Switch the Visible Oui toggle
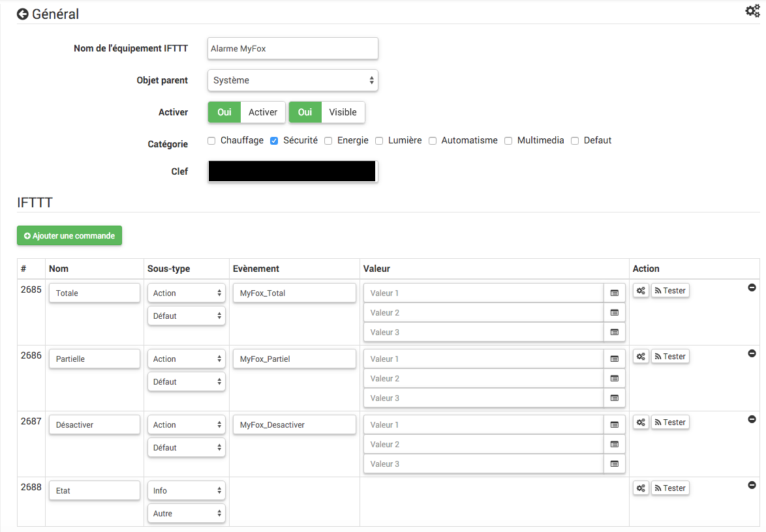766x532 pixels. 305,112
